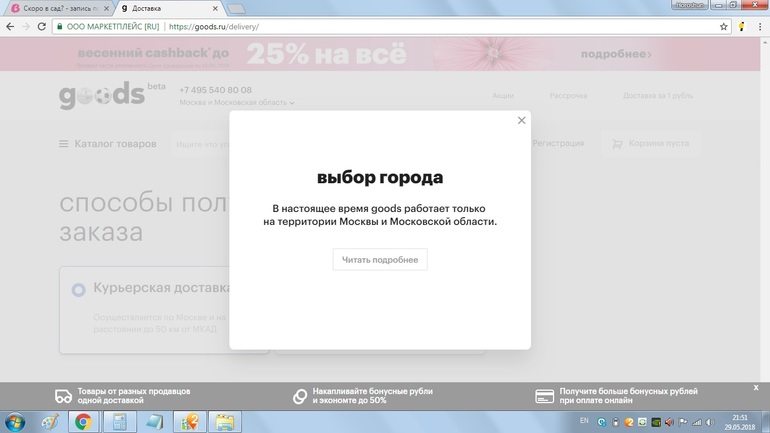Dismiss the bottom promo bar with X
The image size is (770, 433).
tap(756, 388)
